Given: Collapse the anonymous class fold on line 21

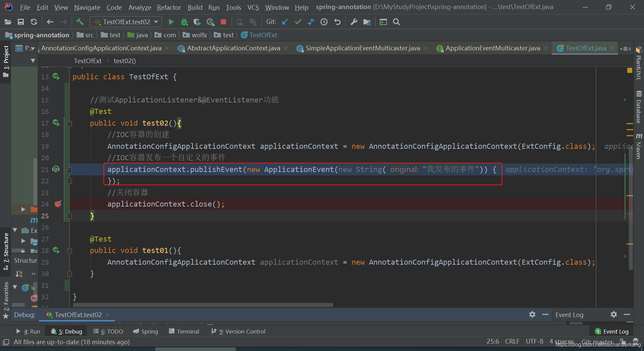Looking at the screenshot, I should coord(70,170).
